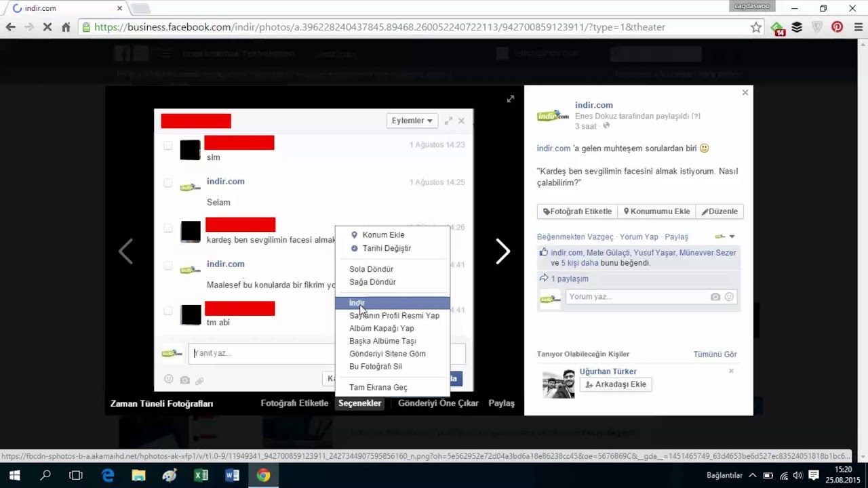Open Uğurhan Türker profile link
The image size is (868, 488).
click(608, 371)
